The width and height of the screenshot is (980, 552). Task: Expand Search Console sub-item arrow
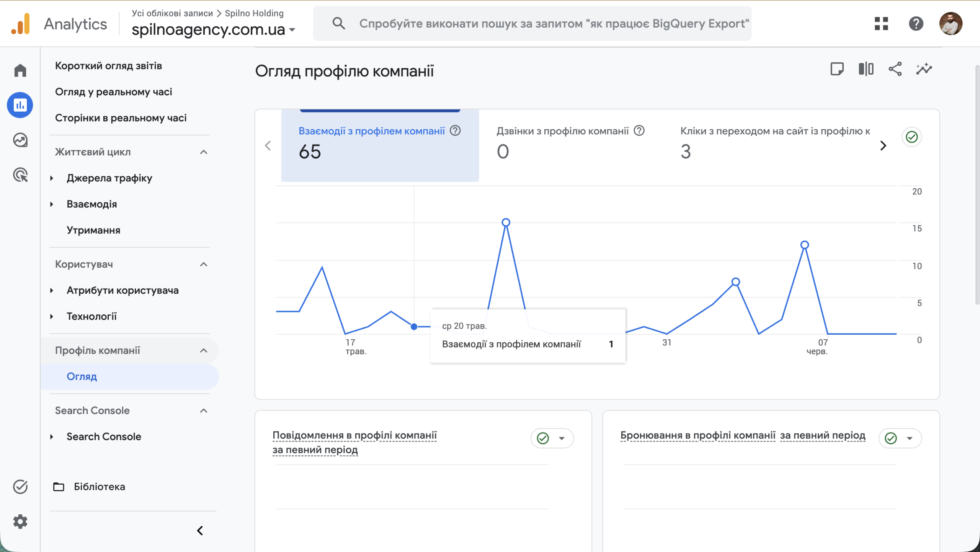52,436
